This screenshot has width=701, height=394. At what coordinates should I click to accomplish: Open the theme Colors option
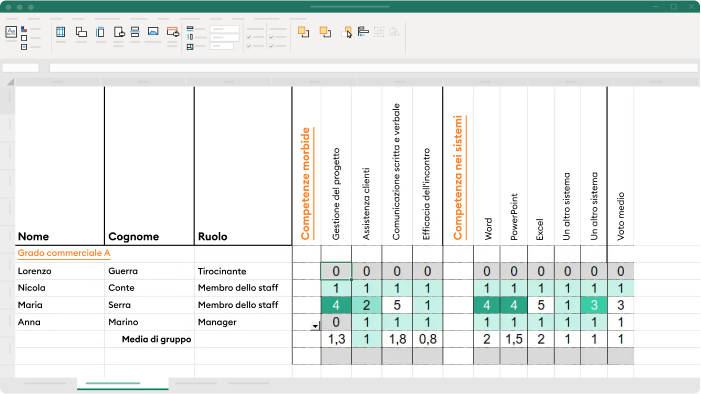(x=24, y=30)
